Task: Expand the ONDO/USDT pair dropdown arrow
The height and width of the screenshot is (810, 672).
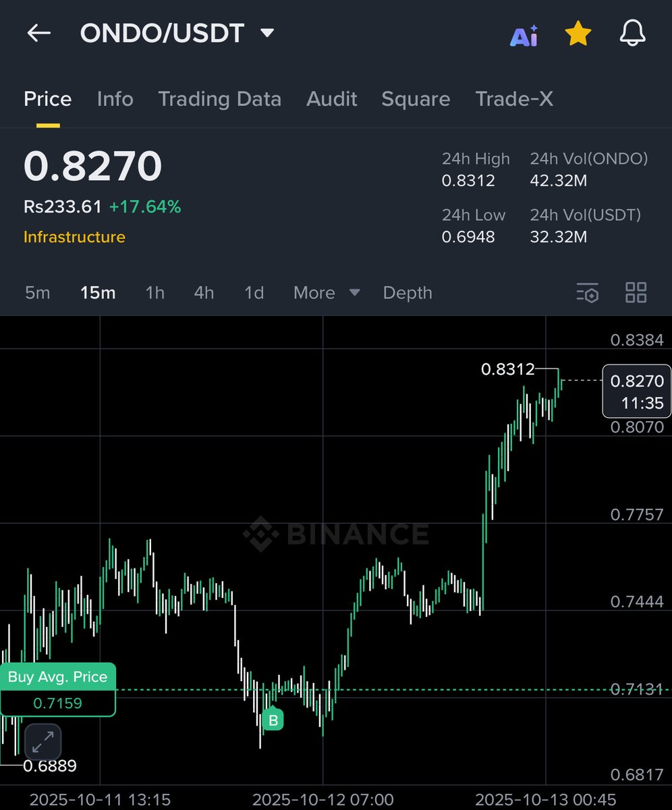Action: (267, 32)
